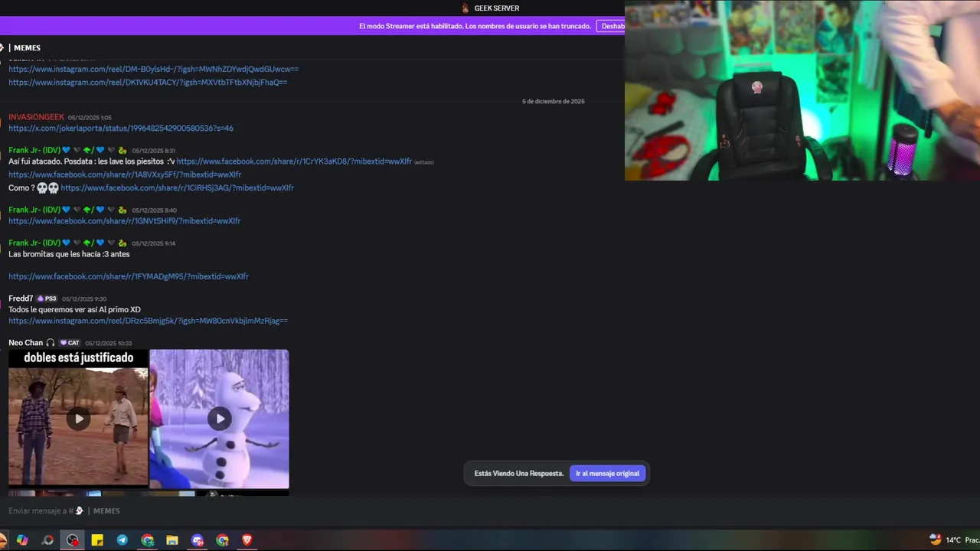Open Instagram reel link DK1VKU4TACY
980x551 pixels.
point(148,82)
